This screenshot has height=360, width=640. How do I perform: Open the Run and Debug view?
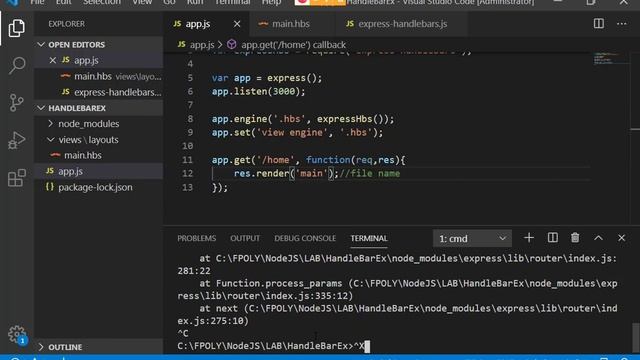click(x=16, y=140)
